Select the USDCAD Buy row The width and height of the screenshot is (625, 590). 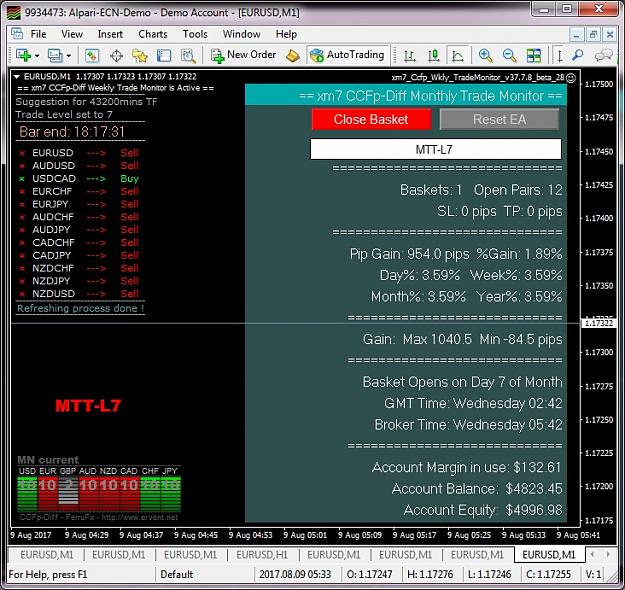[x=79, y=179]
